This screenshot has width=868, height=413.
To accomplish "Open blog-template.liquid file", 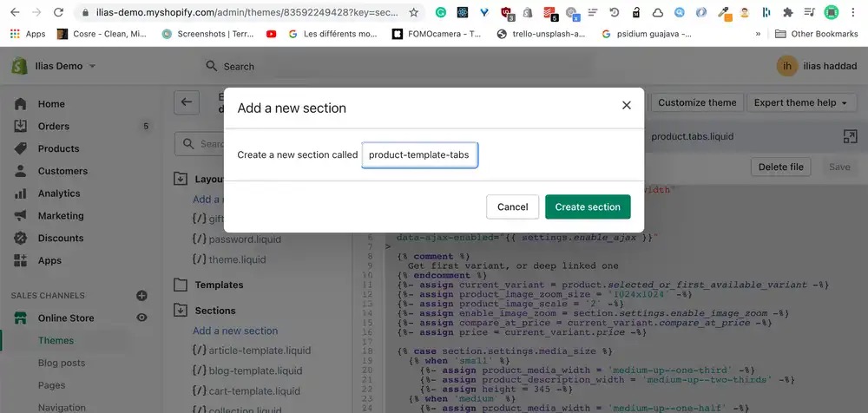I will click(x=255, y=370).
